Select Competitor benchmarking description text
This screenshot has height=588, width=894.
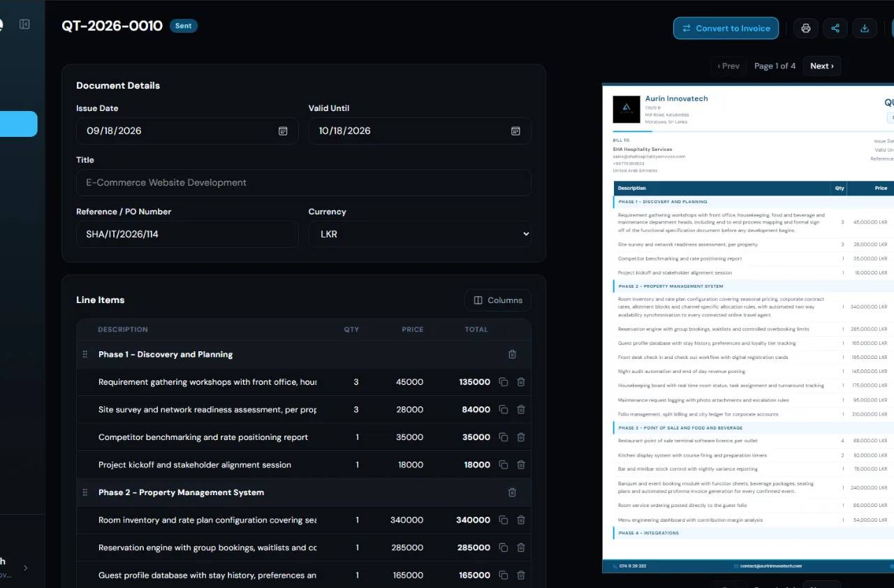pos(203,437)
